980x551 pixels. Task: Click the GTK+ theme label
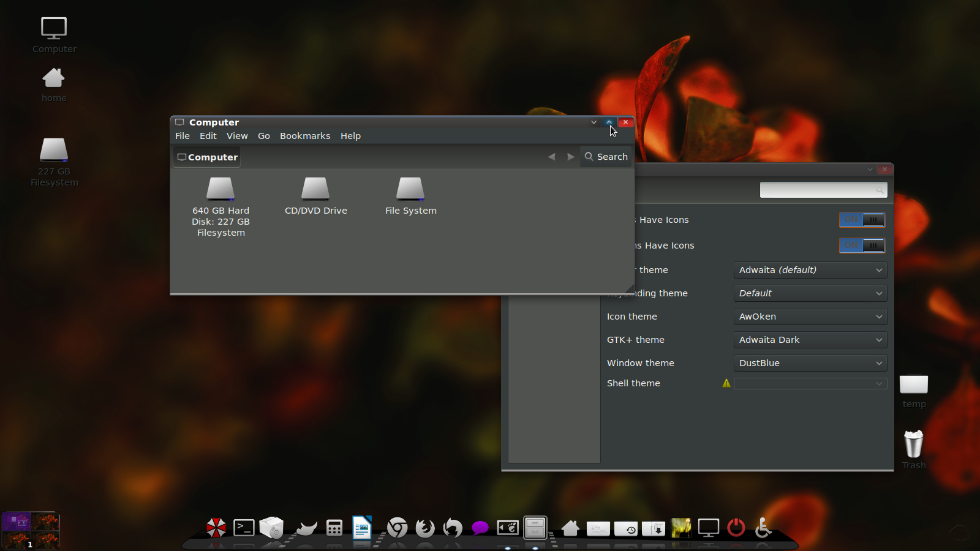point(635,340)
